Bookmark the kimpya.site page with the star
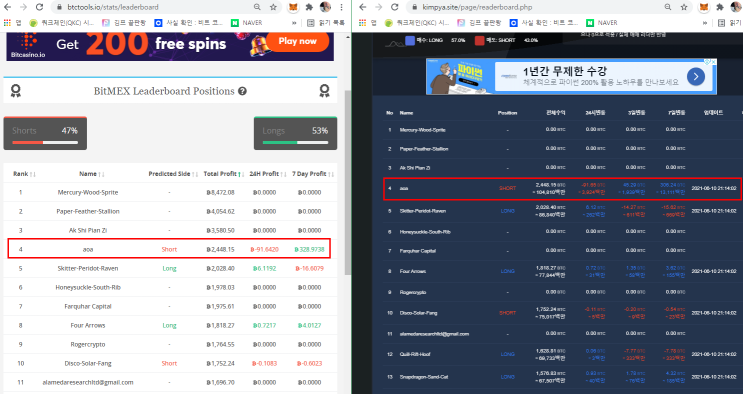743x394 pixels. click(684, 7)
